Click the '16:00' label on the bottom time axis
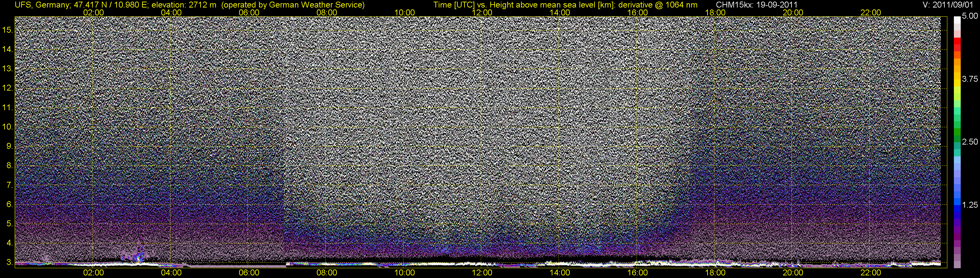Screen dimensions: 980x278 pos(638,273)
